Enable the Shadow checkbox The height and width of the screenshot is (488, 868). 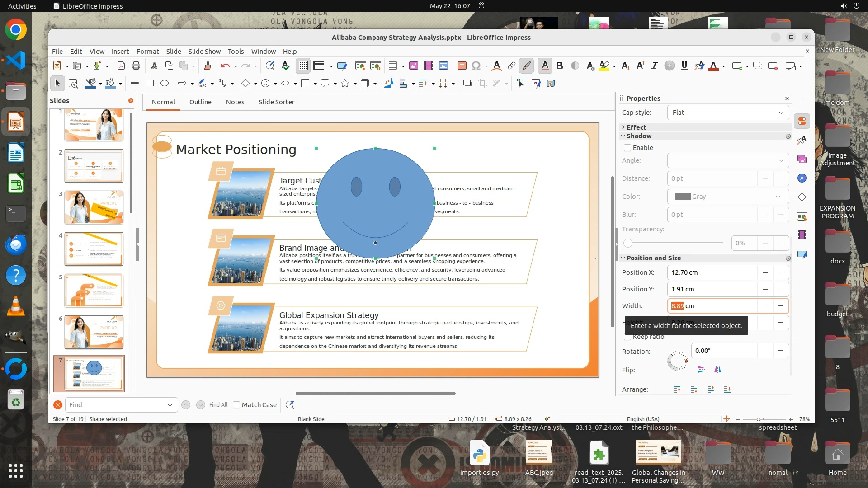pos(627,148)
